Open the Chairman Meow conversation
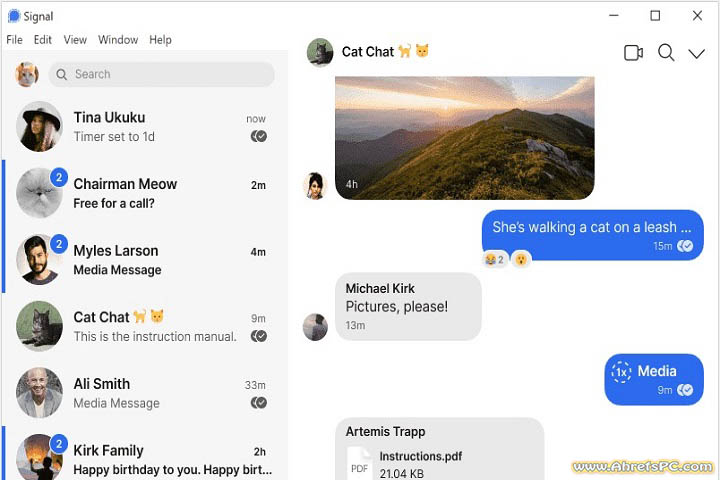 pyautogui.click(x=145, y=193)
